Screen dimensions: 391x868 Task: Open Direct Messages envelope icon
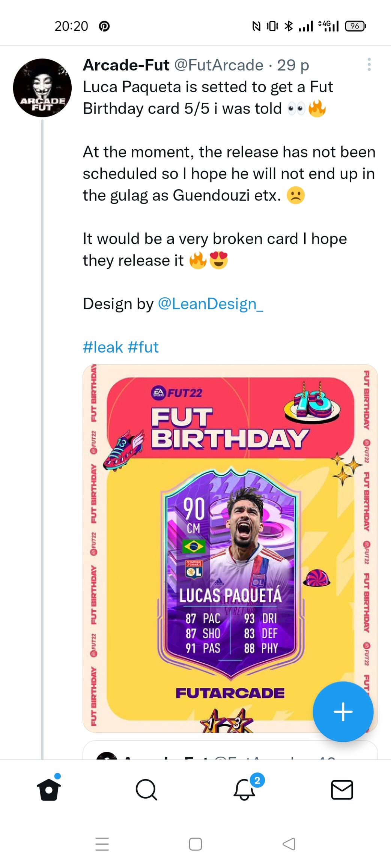[342, 790]
